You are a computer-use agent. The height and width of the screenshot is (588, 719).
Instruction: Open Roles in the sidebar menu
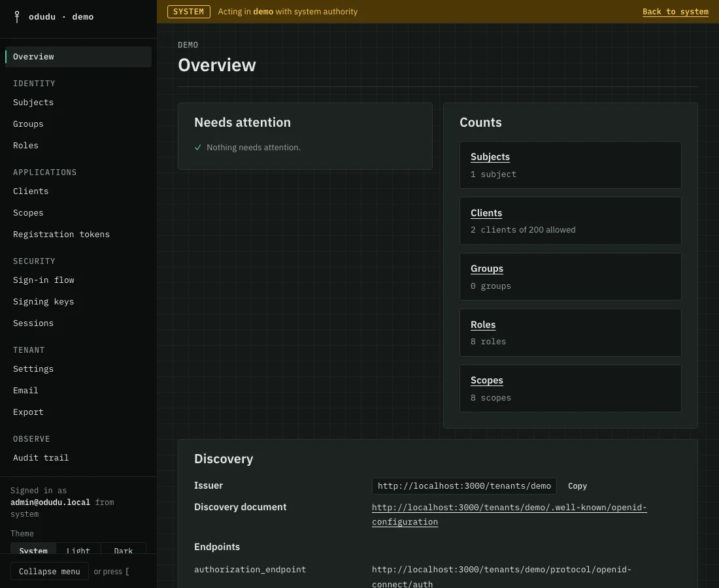(x=25, y=145)
